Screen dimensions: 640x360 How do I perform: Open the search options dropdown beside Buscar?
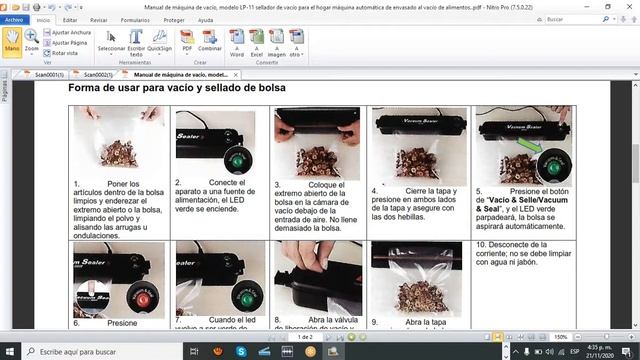[614, 19]
